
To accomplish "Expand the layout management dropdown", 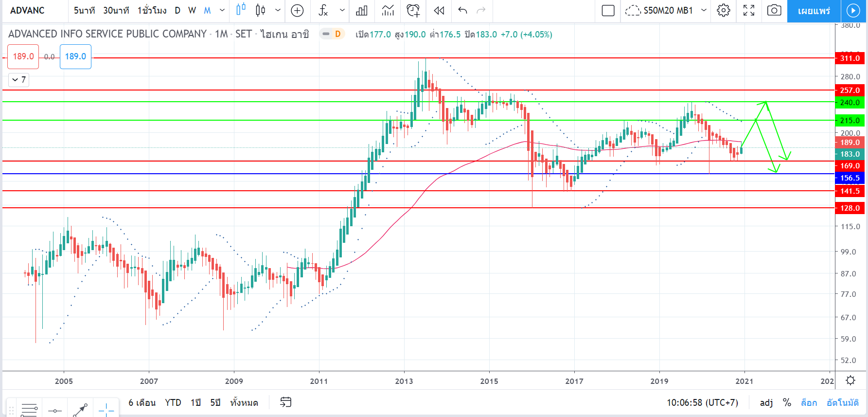I will 704,10.
